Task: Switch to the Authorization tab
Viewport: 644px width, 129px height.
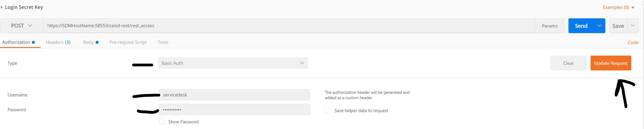Action: coord(18,42)
